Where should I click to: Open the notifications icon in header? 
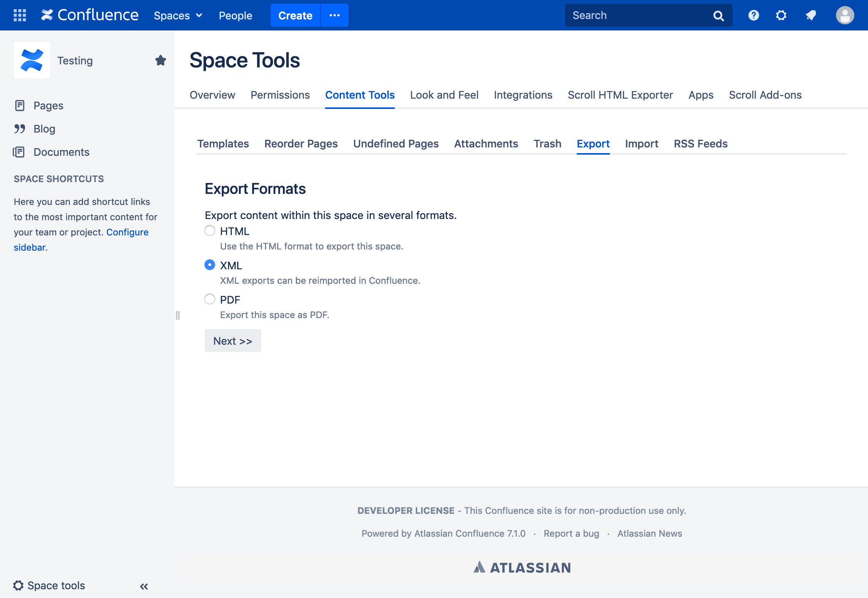811,15
